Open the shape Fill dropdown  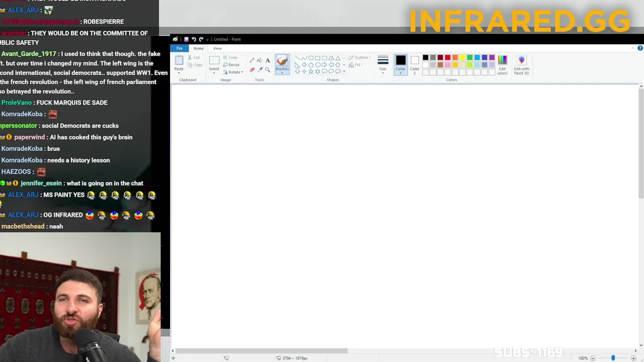355,65
